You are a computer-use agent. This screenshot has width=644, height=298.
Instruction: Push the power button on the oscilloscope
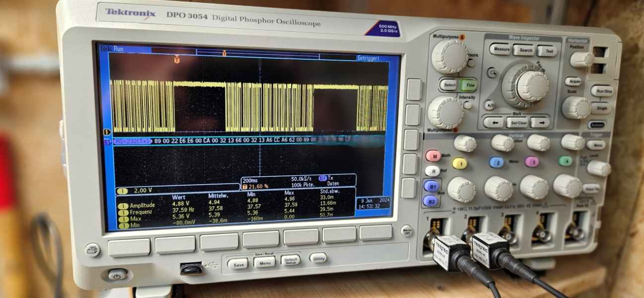point(118,274)
